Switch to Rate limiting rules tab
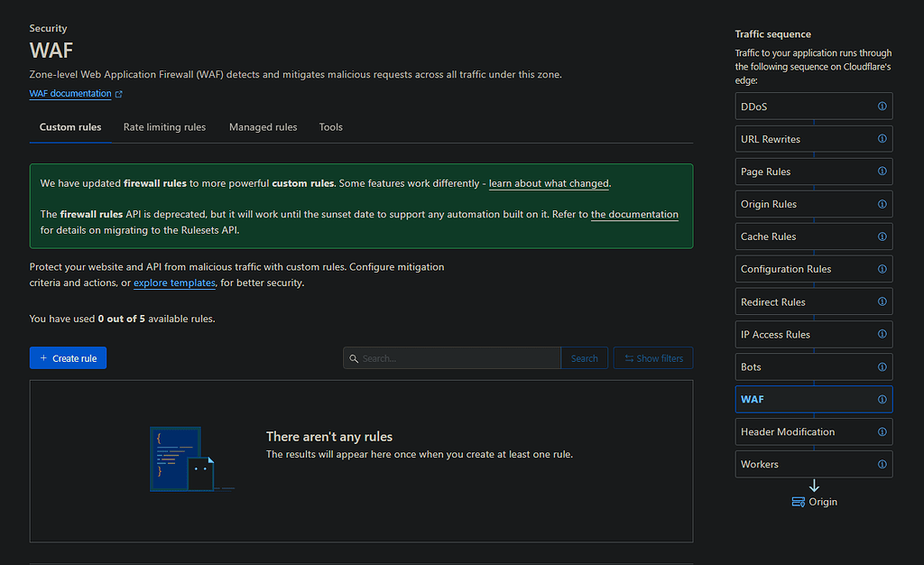This screenshot has height=565, width=924. 164,127
